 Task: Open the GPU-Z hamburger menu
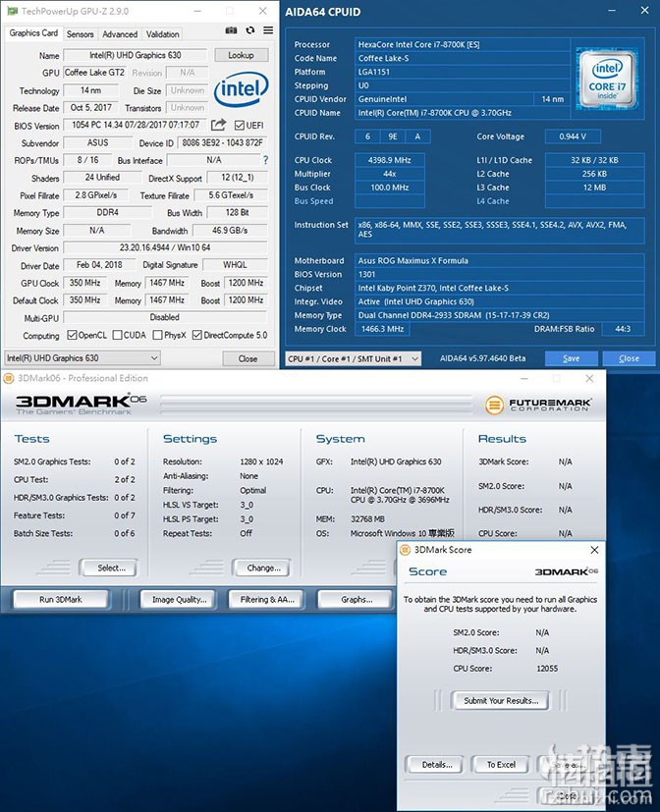[268, 30]
